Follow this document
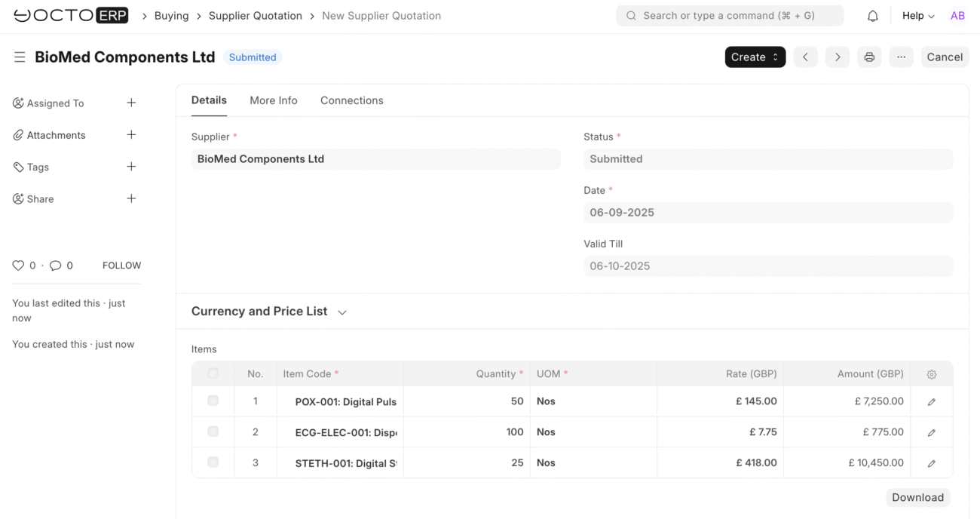This screenshot has height=519, width=980. (x=121, y=266)
